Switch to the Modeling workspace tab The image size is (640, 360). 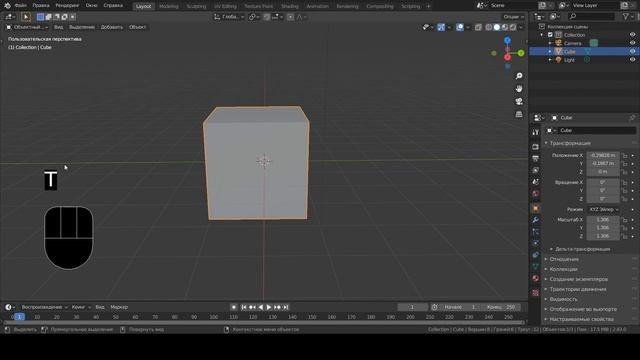169,6
